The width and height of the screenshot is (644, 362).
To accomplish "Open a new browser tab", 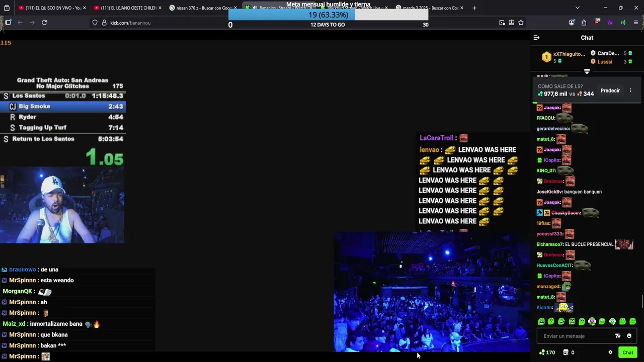I will 474,8.
